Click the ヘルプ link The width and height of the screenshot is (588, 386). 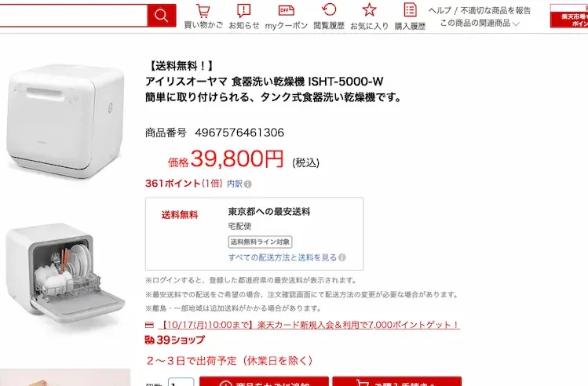click(x=440, y=10)
